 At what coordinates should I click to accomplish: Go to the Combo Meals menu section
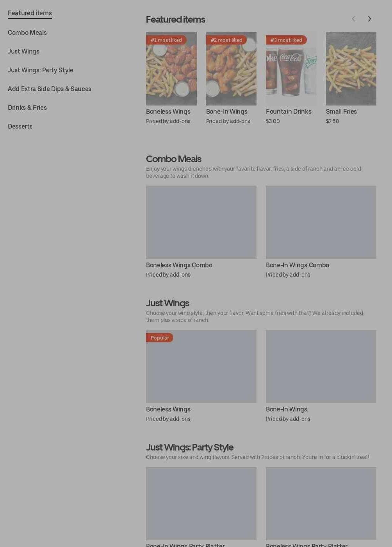(x=27, y=32)
